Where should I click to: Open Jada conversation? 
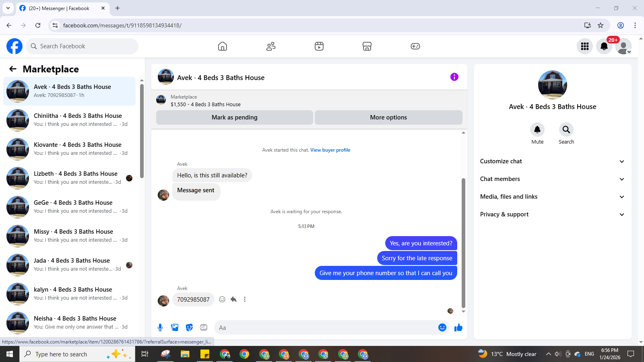click(x=69, y=265)
